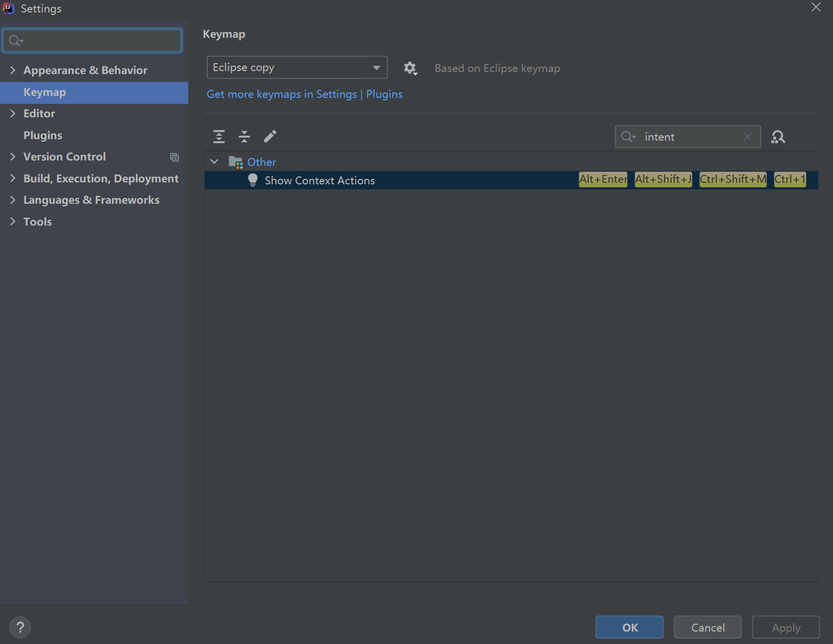Expand the Editor settings section
This screenshot has height=644, width=833.
coord(12,113)
